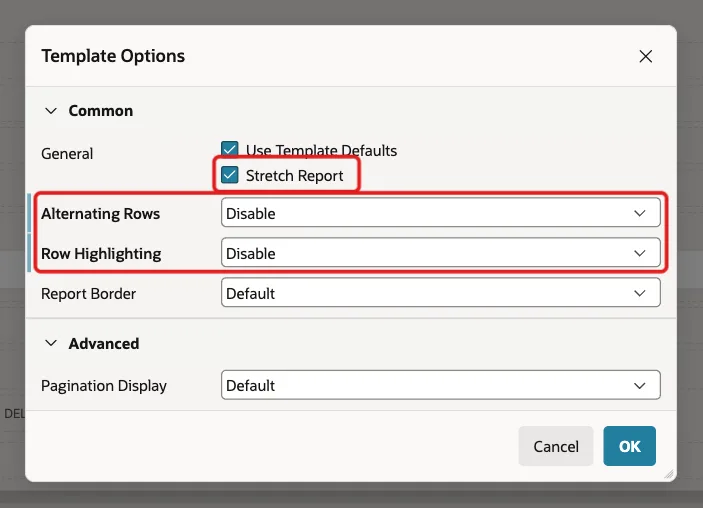Image resolution: width=703 pixels, height=508 pixels.
Task: Toggle the Stretch Report checkbox
Action: point(230,175)
